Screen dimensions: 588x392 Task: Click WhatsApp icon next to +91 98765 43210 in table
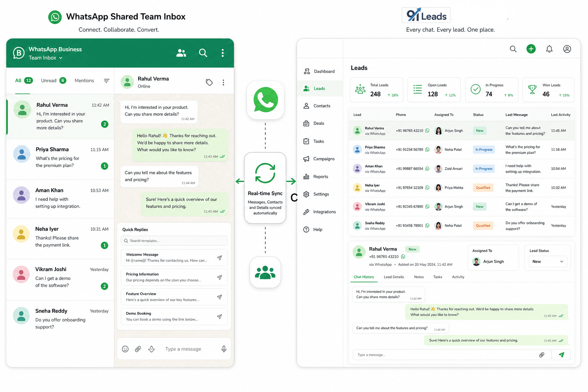pyautogui.click(x=427, y=131)
